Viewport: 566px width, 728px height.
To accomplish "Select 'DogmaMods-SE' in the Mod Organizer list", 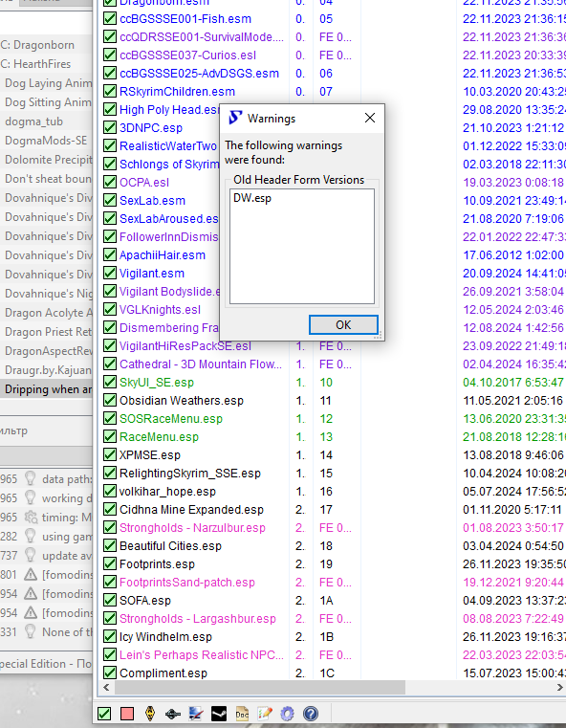I will click(47, 141).
